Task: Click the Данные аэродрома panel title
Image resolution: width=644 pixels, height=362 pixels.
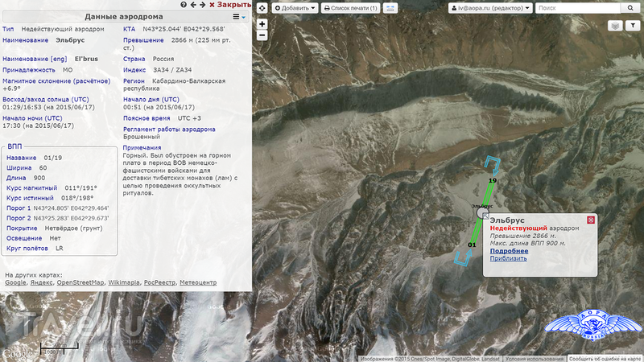Action: click(124, 17)
